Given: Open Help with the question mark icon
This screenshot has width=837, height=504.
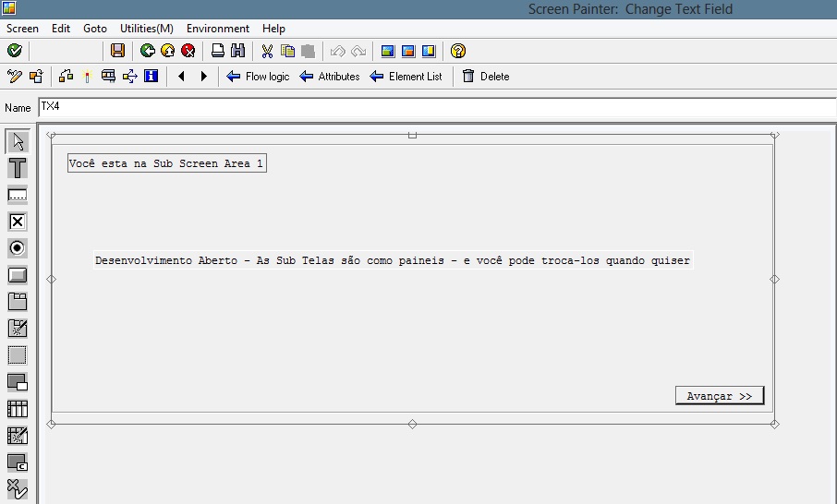Looking at the screenshot, I should click(458, 51).
